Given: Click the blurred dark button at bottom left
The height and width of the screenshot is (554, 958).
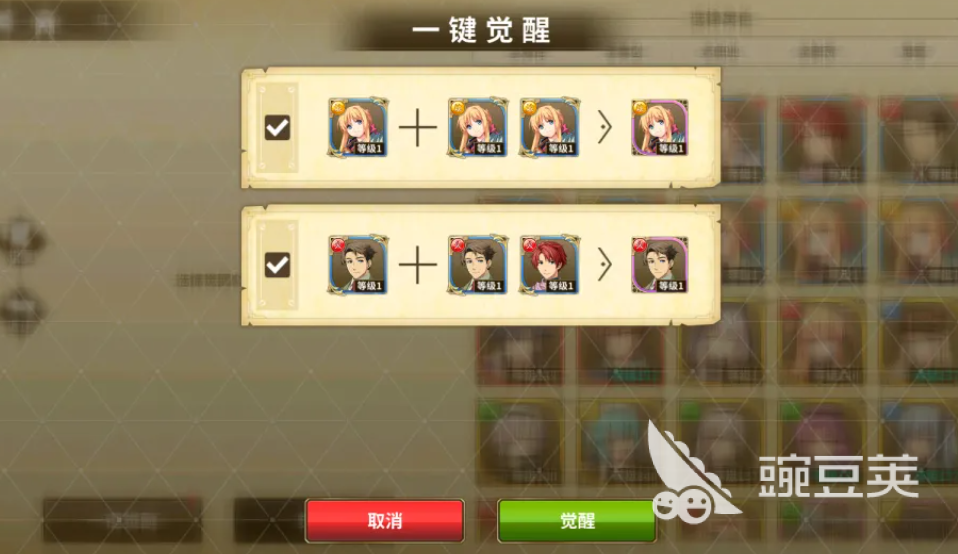Looking at the screenshot, I should coord(122,520).
